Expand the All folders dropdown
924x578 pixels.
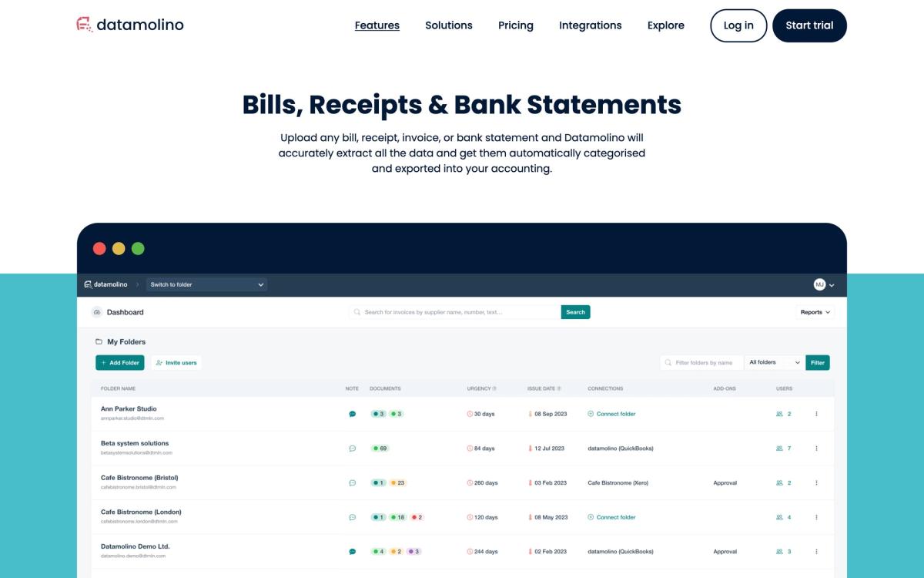775,362
